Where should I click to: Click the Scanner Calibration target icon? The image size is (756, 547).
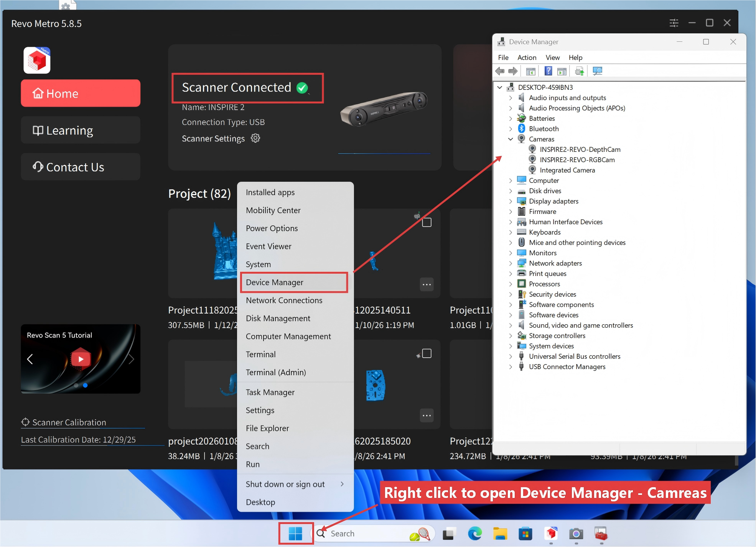point(25,422)
